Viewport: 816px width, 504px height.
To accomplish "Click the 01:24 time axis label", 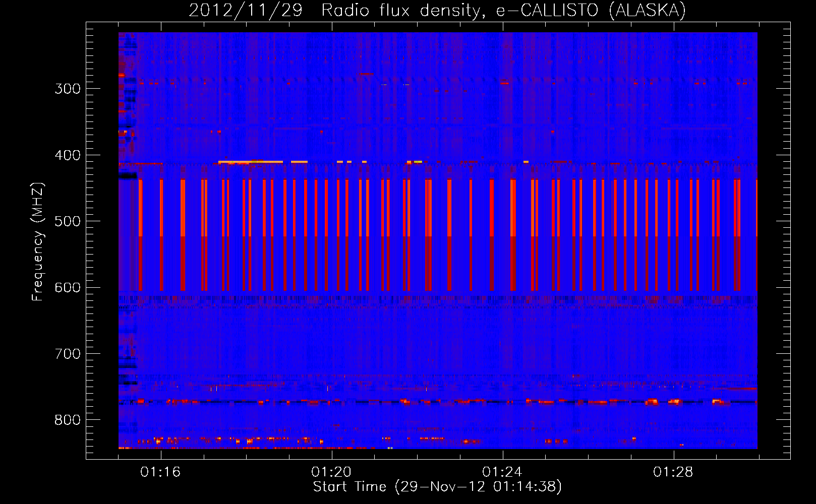I will coord(502,472).
